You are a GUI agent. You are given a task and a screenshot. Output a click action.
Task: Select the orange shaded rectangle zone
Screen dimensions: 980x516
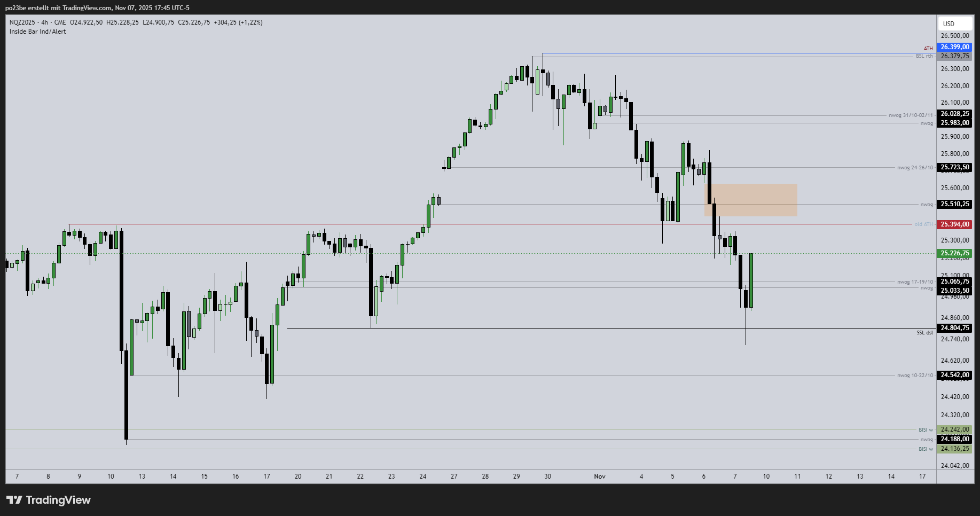(x=751, y=200)
